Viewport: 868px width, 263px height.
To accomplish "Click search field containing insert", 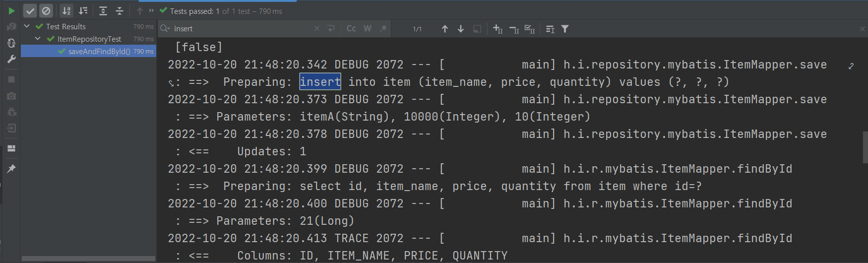I will click(243, 29).
